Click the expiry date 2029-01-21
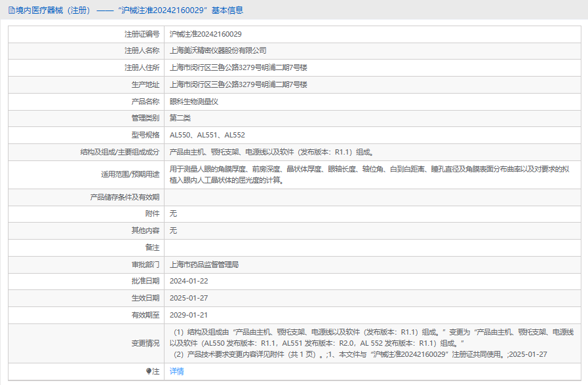 pyautogui.click(x=188, y=315)
